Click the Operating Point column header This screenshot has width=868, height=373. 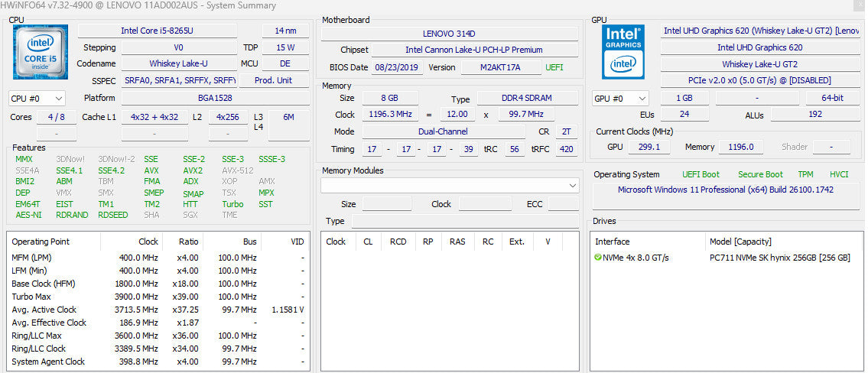[x=54, y=242]
